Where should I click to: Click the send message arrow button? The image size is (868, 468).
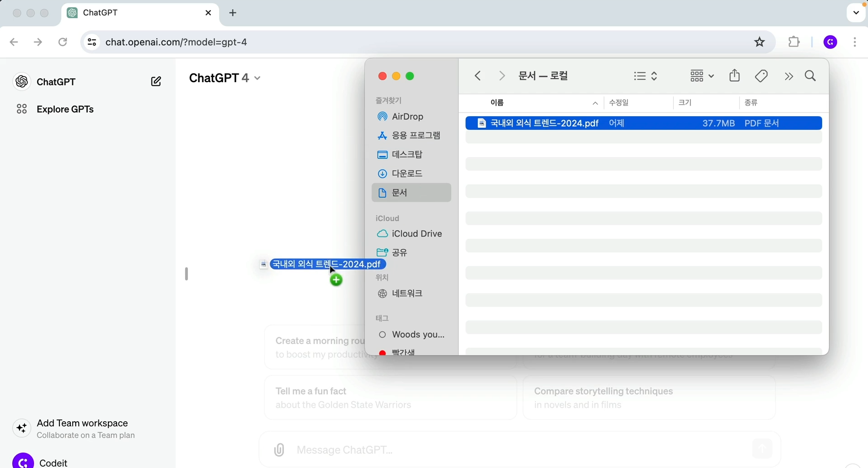pyautogui.click(x=762, y=449)
